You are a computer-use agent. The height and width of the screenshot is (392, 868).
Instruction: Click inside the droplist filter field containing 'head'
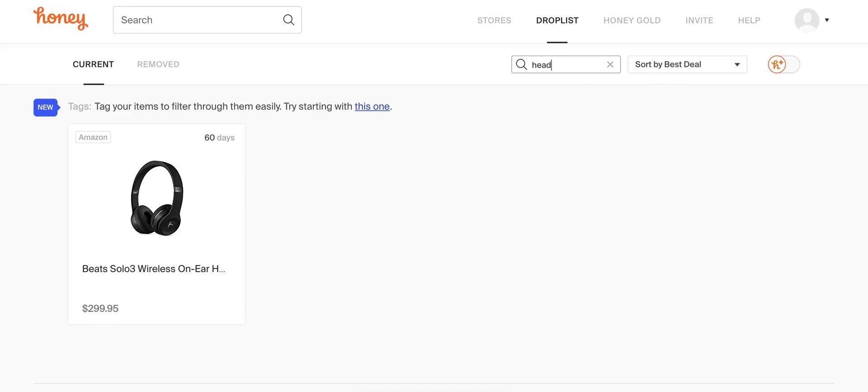[566, 64]
